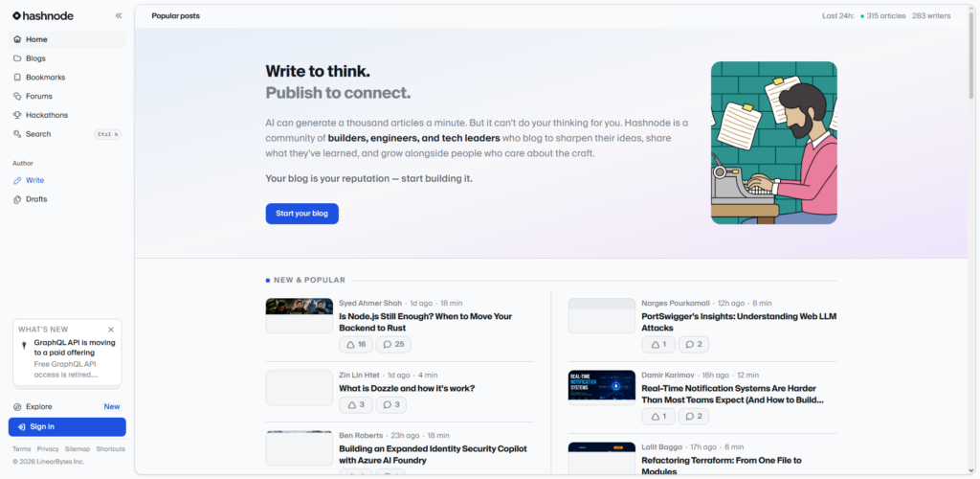The height and width of the screenshot is (479, 980).
Task: Open comments on the Dozzle article
Action: 391,405
